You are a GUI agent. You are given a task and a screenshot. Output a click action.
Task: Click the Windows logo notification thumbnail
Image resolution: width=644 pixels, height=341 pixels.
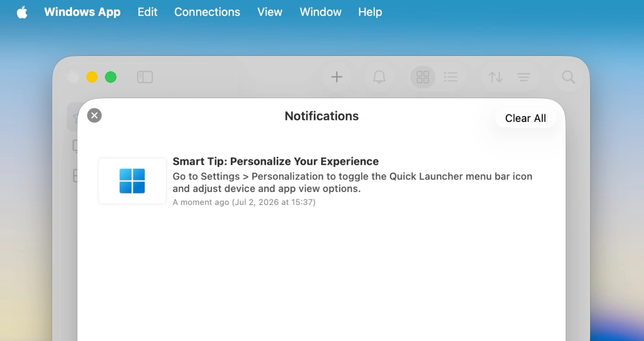pos(132,181)
